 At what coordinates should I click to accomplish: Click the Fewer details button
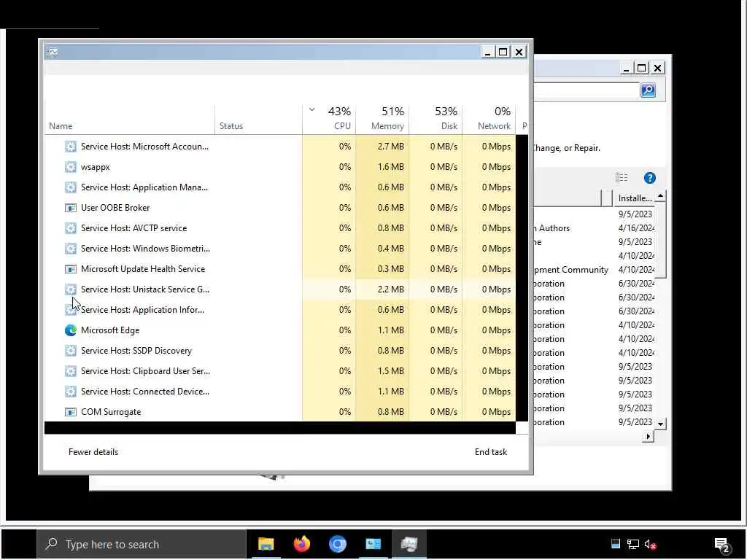(x=93, y=452)
